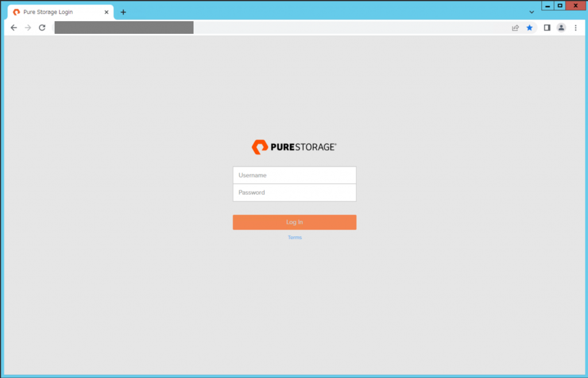Click the Pure Storage logo above the login form

(x=294, y=146)
